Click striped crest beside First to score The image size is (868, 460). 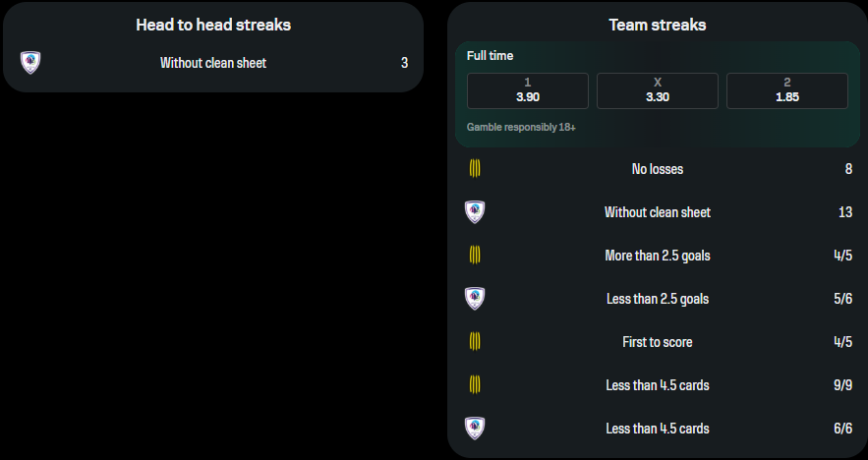pos(475,342)
